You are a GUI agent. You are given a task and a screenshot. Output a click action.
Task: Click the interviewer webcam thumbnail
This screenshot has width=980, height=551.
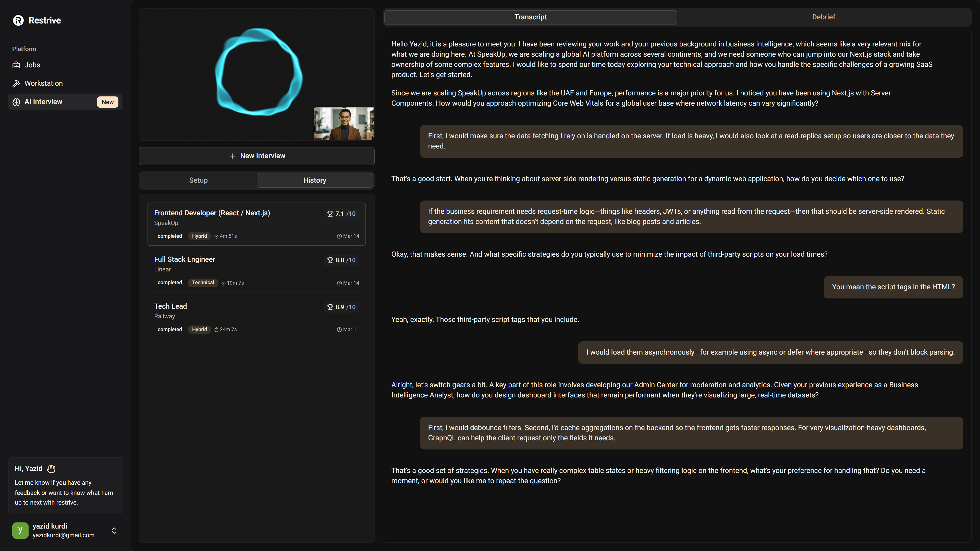click(344, 123)
